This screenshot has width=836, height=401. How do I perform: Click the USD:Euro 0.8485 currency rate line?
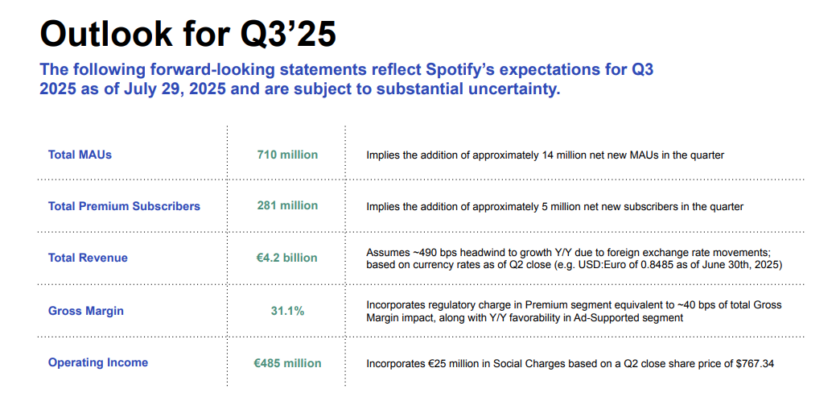(x=574, y=265)
